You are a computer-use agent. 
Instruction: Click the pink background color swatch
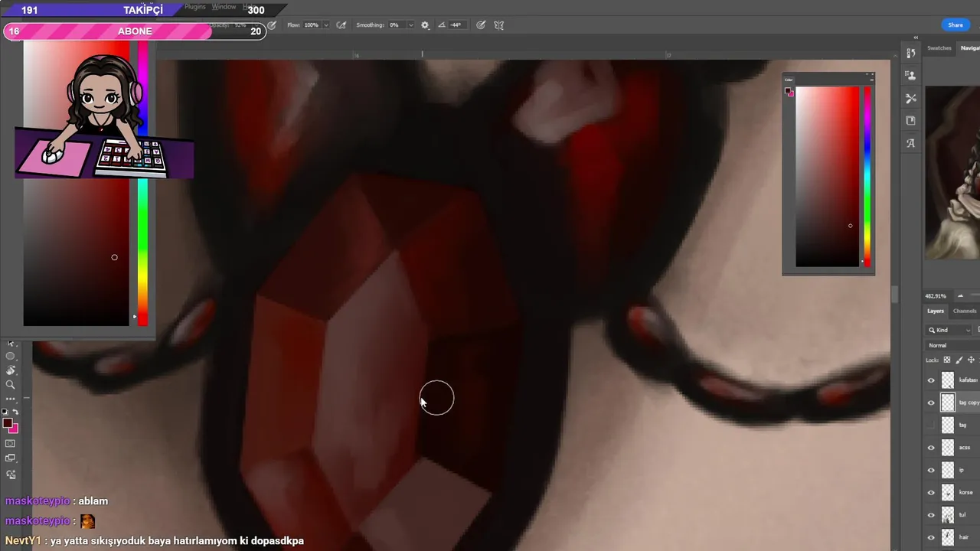click(x=14, y=429)
